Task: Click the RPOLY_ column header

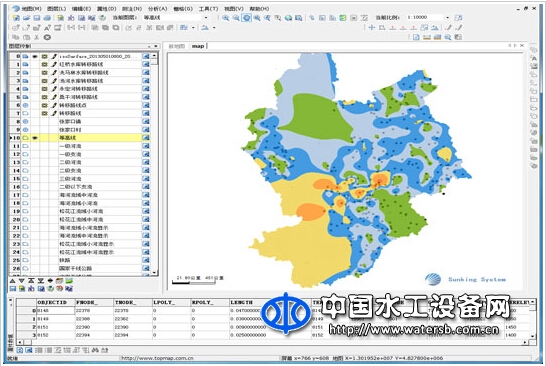Action: coord(210,302)
